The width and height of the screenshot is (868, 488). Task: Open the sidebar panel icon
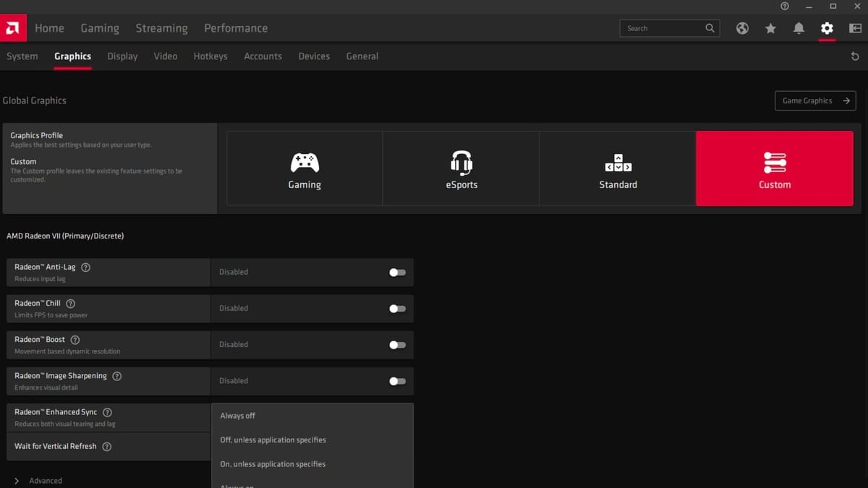(x=855, y=28)
